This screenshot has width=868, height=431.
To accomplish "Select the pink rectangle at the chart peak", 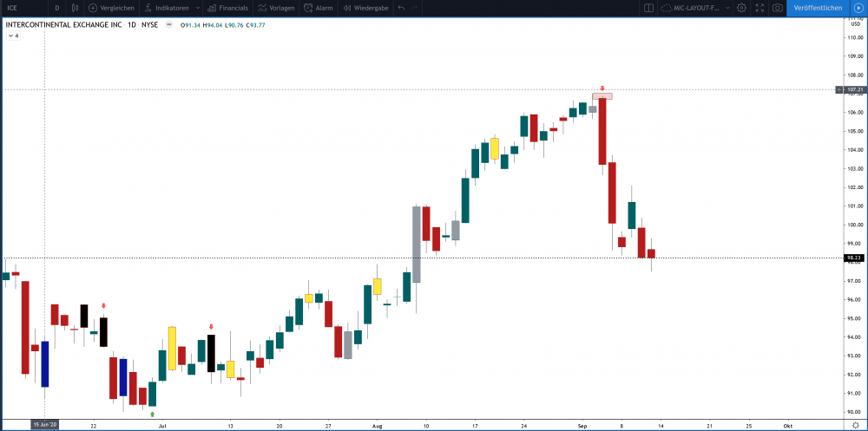I will pyautogui.click(x=602, y=96).
